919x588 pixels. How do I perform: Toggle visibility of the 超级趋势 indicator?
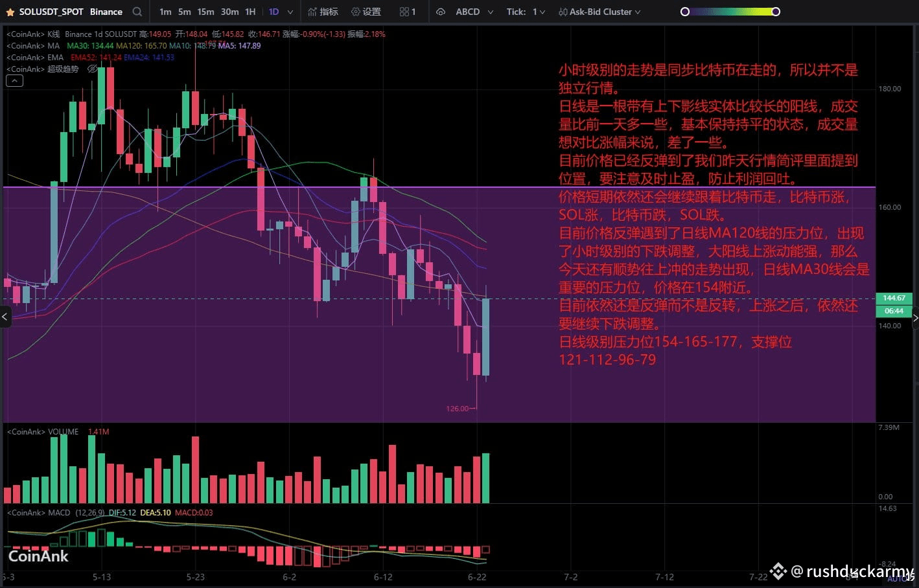[91, 69]
